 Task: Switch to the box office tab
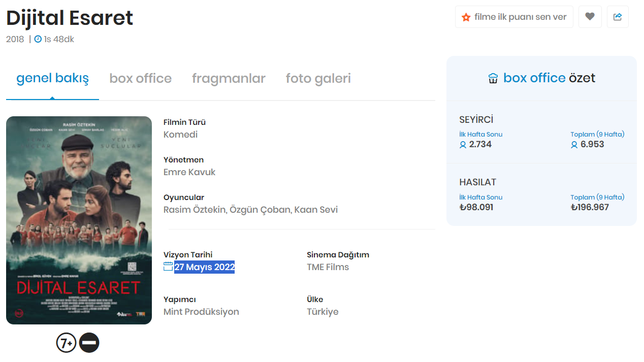(x=141, y=79)
